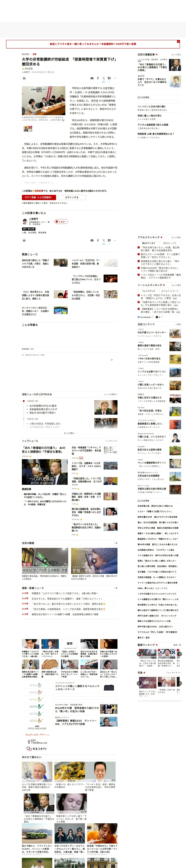Close the red subscription banner
Screen dimensions: 186x868
click(x=178, y=41)
